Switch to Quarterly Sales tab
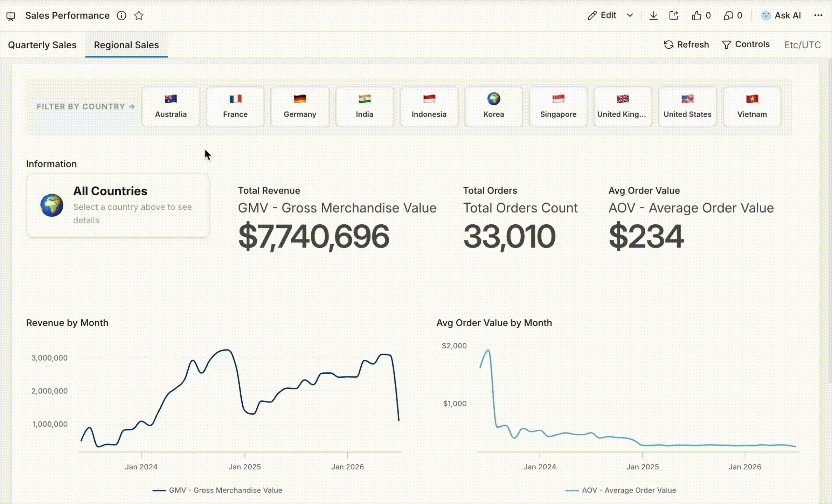This screenshot has width=832, height=504. [42, 45]
